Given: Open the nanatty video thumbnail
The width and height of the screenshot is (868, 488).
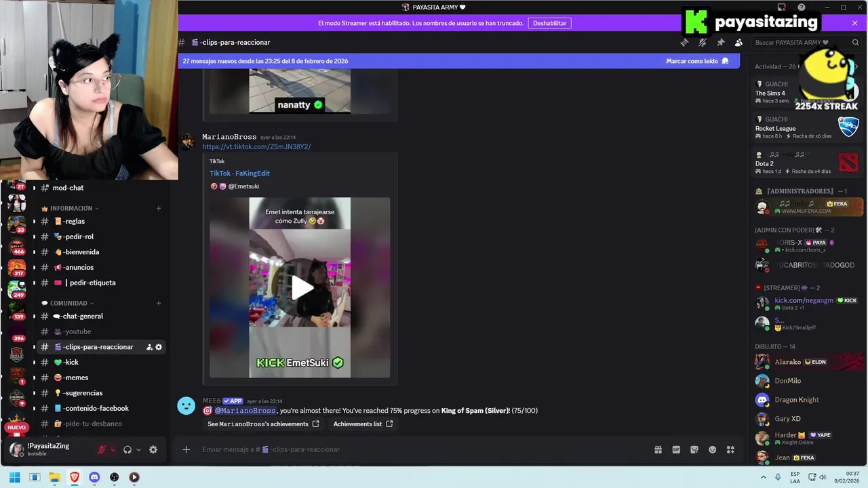Looking at the screenshot, I should click(300, 91).
